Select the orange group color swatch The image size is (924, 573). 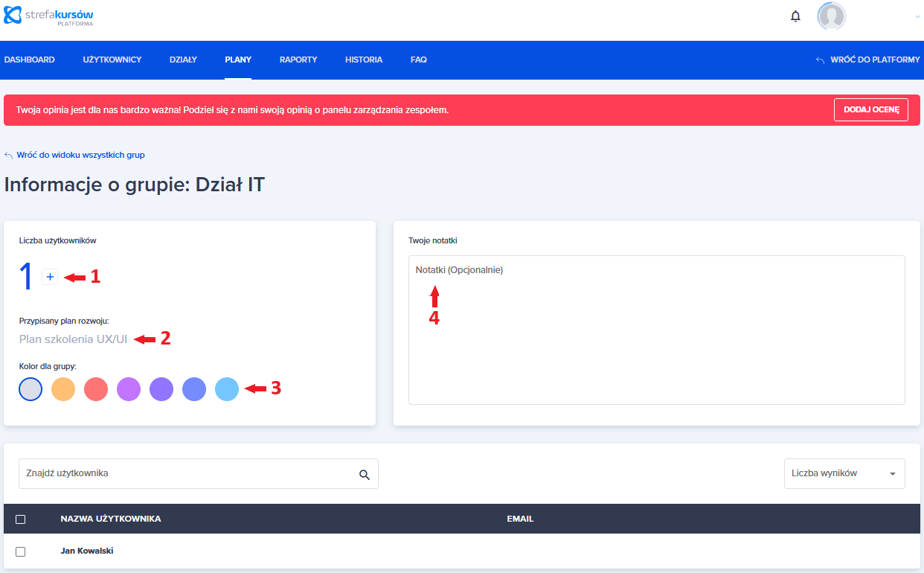click(63, 389)
